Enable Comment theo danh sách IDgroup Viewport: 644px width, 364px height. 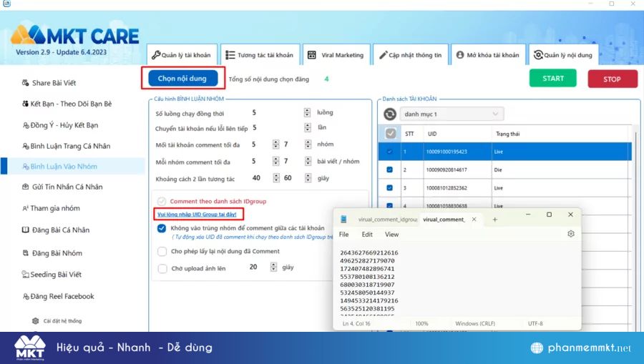click(162, 201)
